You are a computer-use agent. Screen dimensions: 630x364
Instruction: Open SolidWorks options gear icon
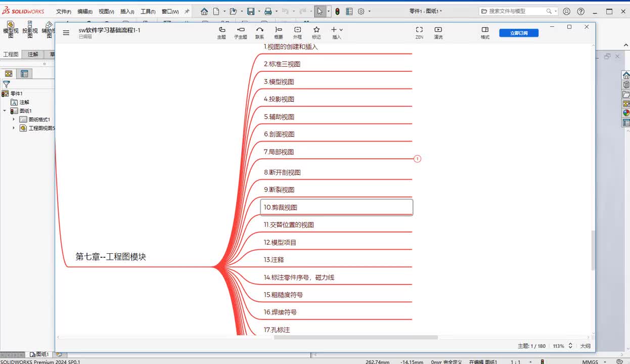point(361,11)
